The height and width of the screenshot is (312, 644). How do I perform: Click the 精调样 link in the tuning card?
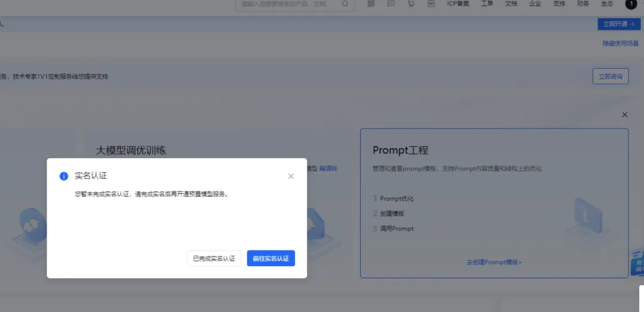coord(328,169)
